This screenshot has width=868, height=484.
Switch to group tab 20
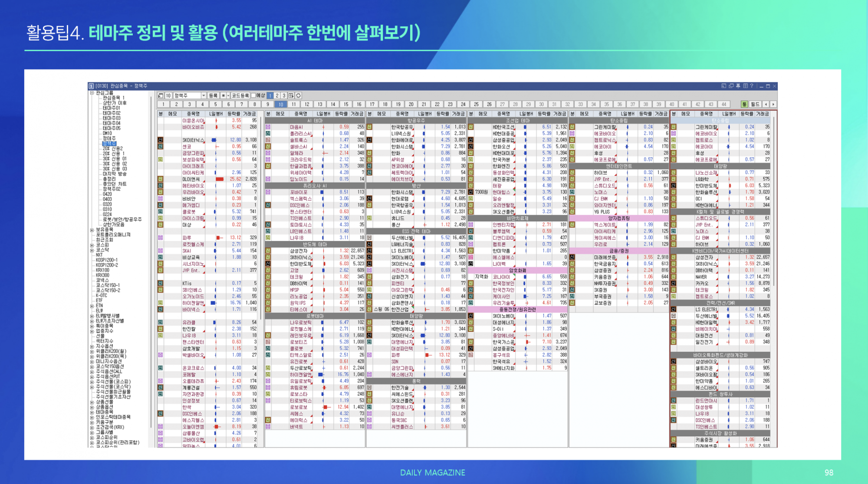tap(411, 104)
